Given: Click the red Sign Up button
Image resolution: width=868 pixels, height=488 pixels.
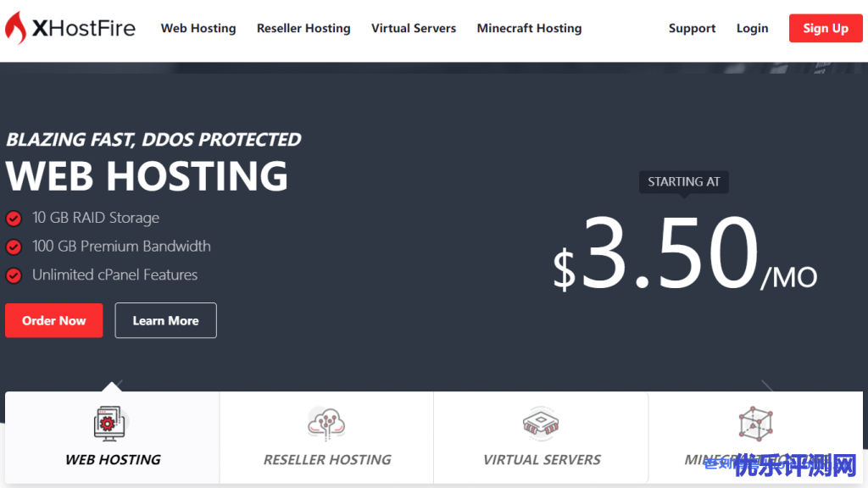Looking at the screenshot, I should 826,28.
